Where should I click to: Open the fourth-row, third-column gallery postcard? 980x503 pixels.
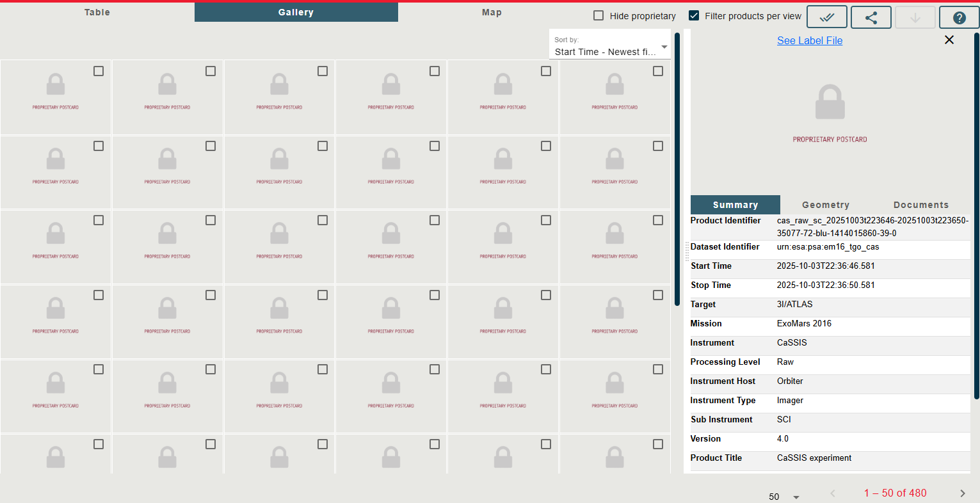point(279,321)
